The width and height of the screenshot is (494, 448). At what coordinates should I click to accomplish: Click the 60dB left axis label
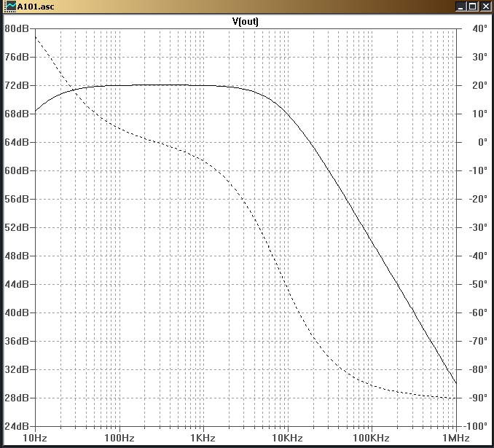[x=16, y=170]
